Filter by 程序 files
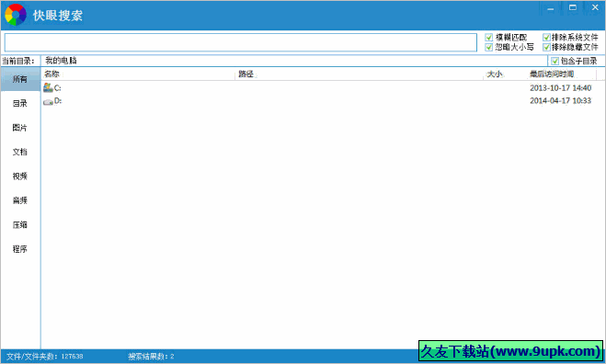The height and width of the screenshot is (364, 606). pyautogui.click(x=20, y=249)
